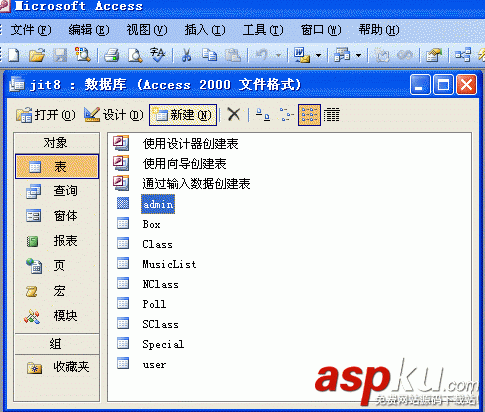
Task: Select the Box table
Action: (152, 224)
